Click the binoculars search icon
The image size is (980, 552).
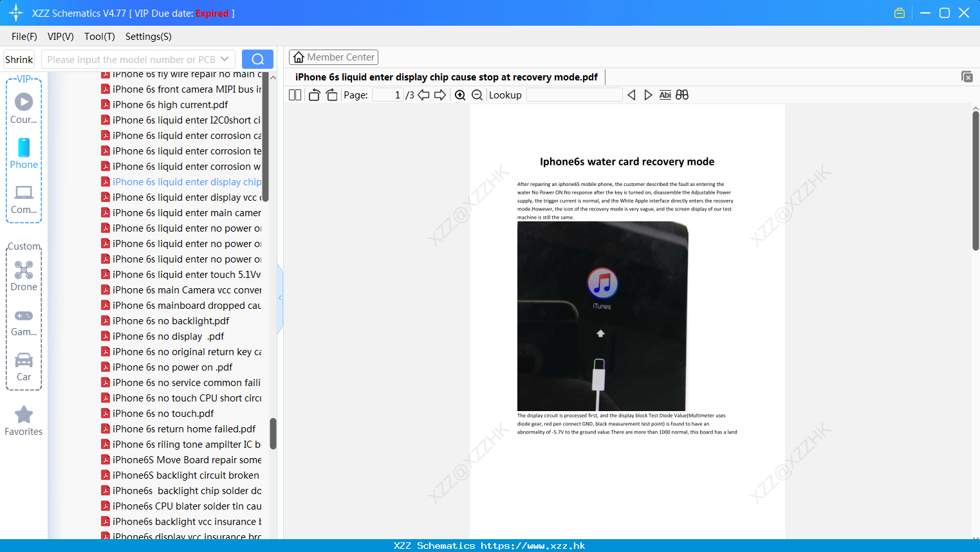(x=682, y=95)
